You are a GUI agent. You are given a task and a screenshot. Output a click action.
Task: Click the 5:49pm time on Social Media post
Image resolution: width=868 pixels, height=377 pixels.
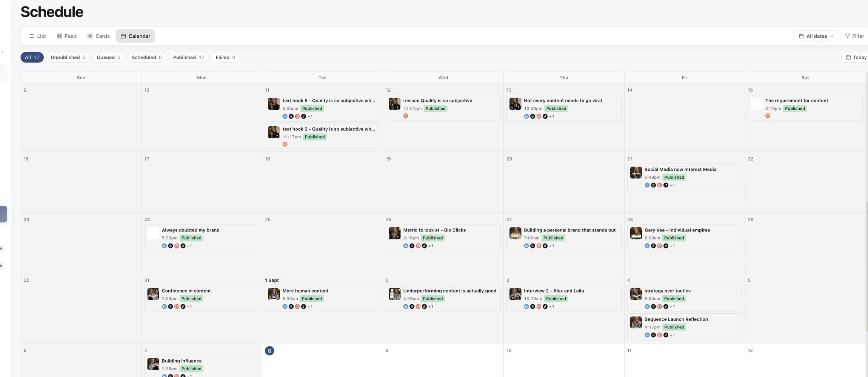click(653, 177)
